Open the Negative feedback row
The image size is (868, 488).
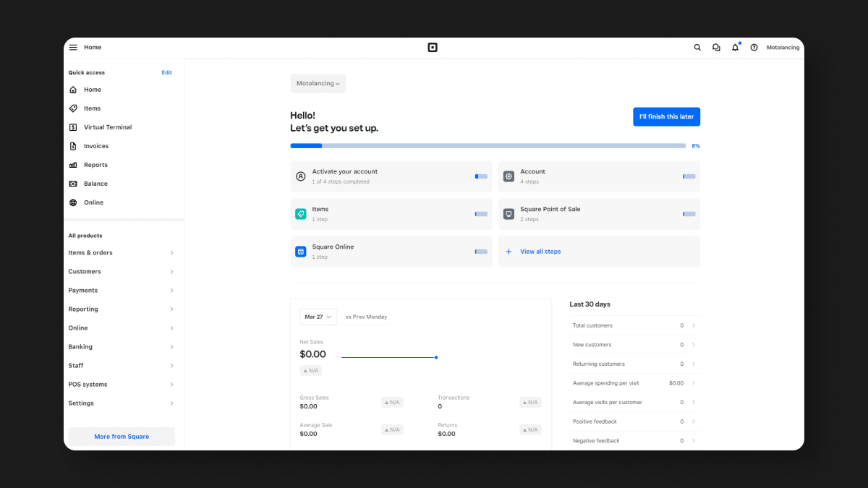[x=635, y=440]
